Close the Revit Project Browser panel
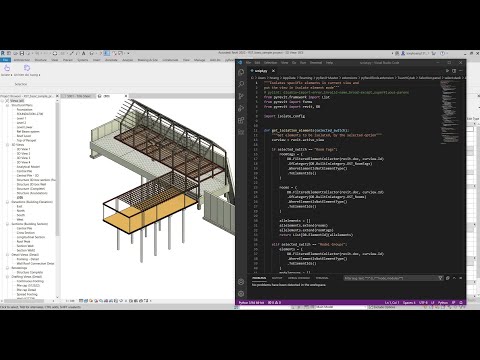This screenshot has height=360, width=480. point(57,96)
